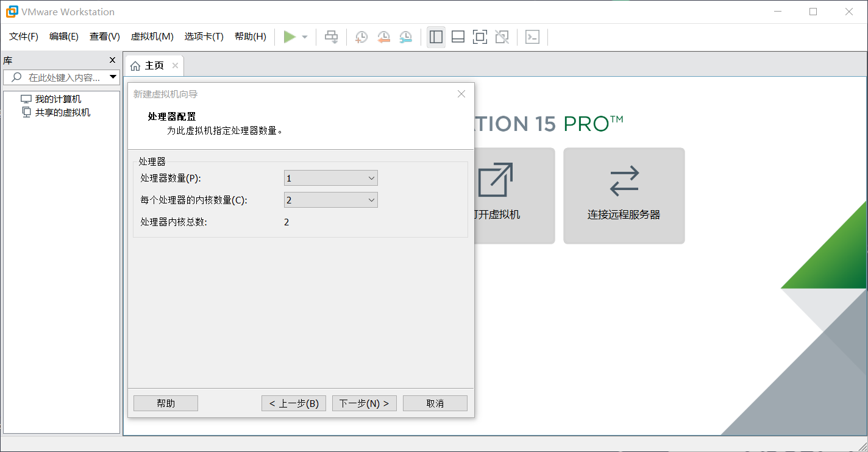Click the 取消 button
The image size is (868, 452).
pyautogui.click(x=435, y=403)
